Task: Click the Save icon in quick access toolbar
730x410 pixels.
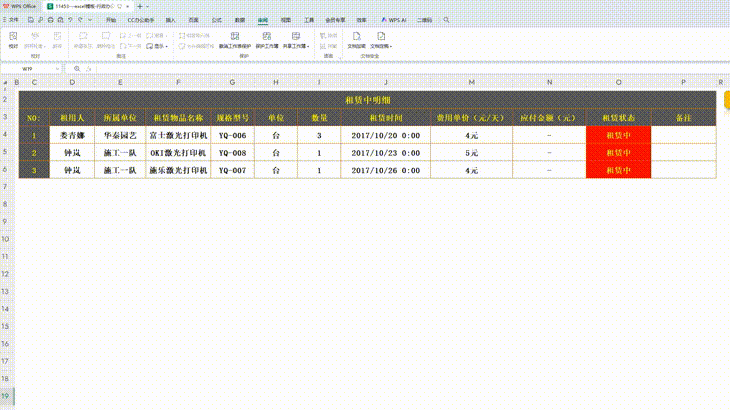Action: 31,20
